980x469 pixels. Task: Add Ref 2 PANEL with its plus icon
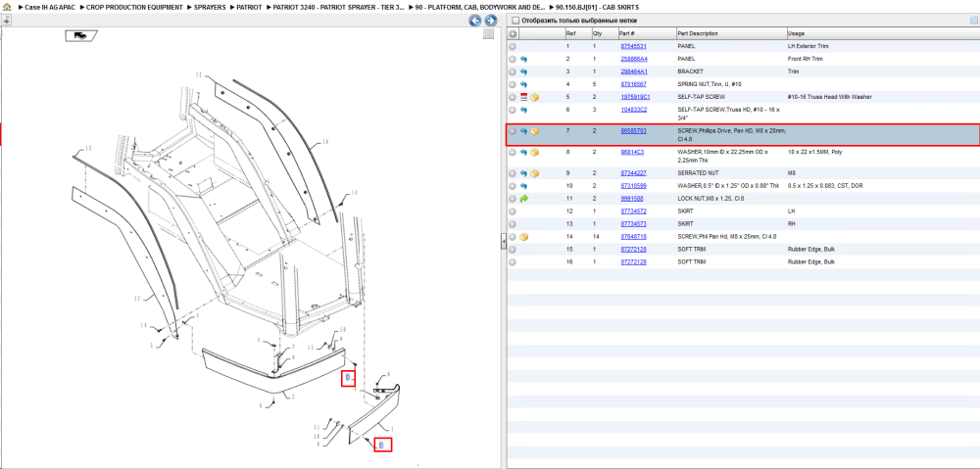pos(513,60)
